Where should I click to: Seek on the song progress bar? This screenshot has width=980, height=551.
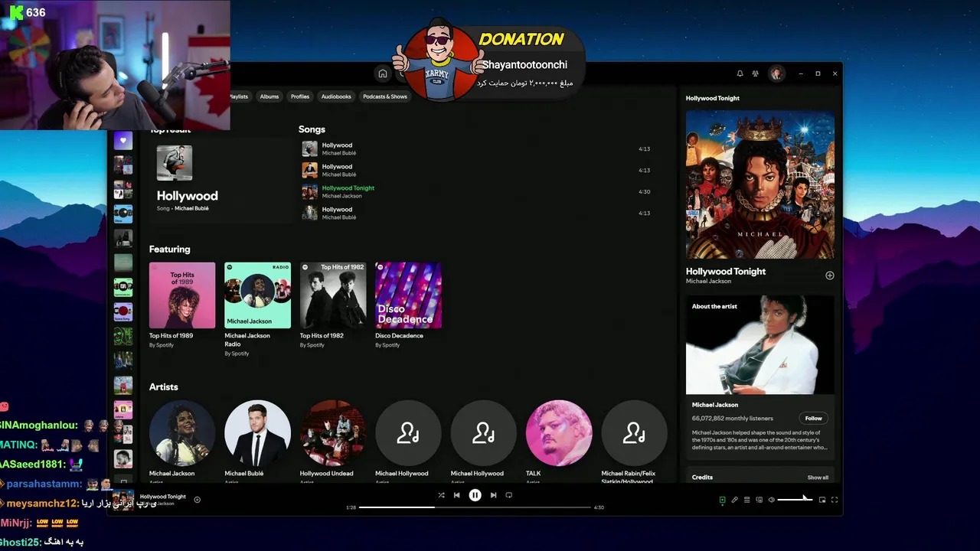point(475,507)
